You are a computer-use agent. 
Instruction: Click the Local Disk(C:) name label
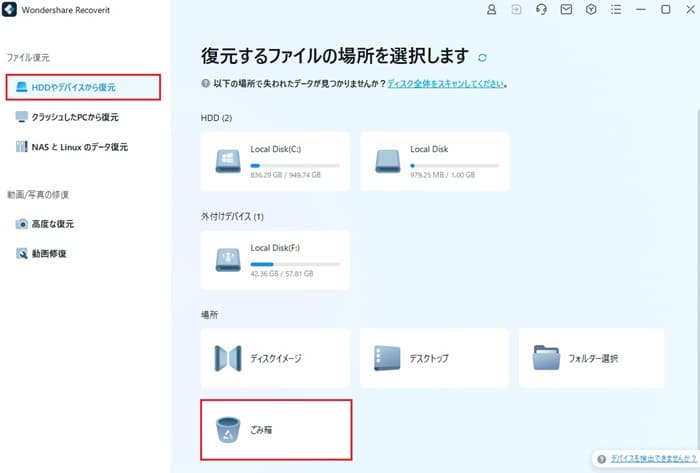(x=275, y=149)
